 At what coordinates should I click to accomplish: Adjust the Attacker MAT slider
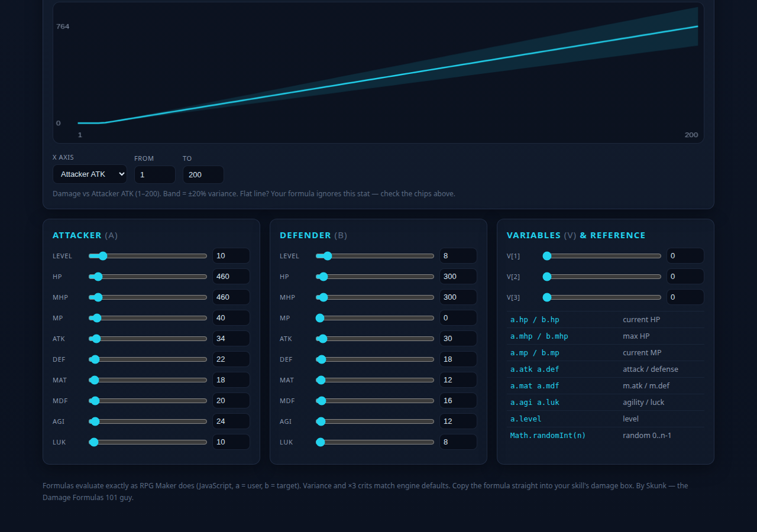(x=148, y=380)
